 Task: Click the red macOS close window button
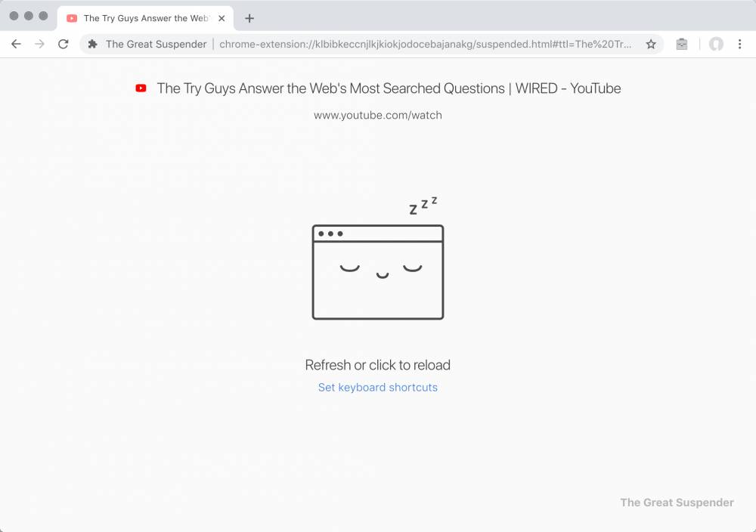[14, 16]
